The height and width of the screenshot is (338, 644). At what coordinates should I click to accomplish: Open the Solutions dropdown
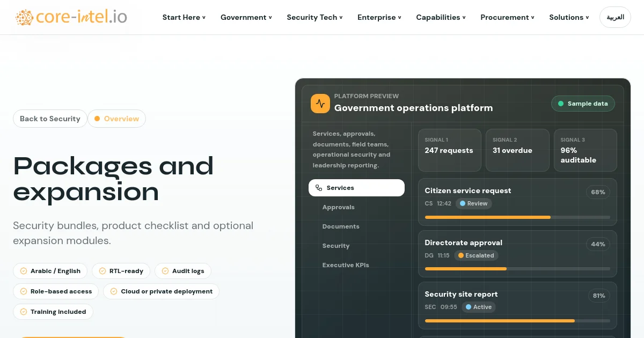click(x=569, y=17)
